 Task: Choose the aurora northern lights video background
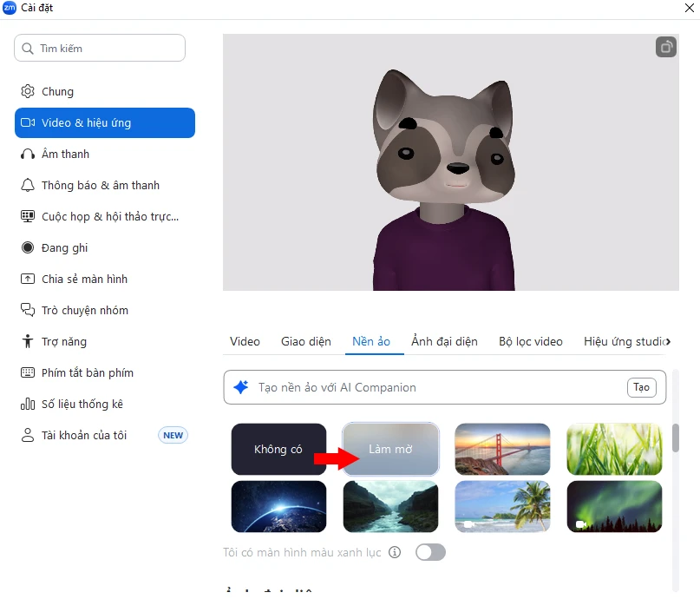(614, 506)
